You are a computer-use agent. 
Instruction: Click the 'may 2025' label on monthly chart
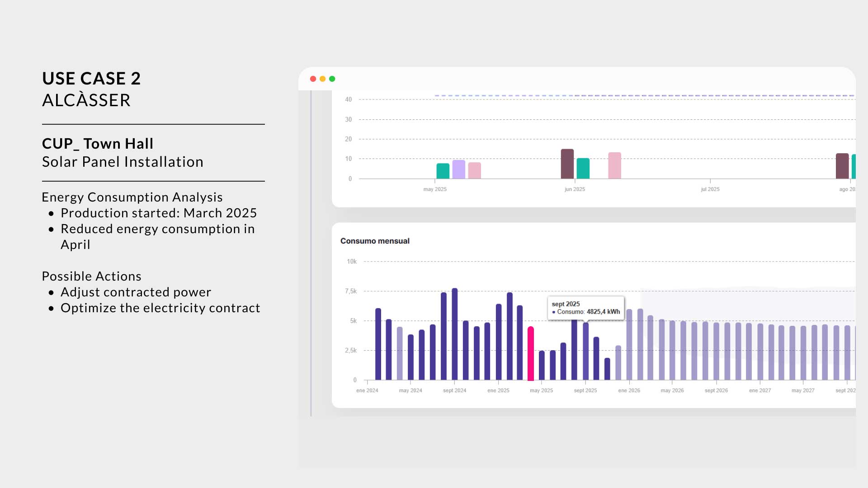542,390
